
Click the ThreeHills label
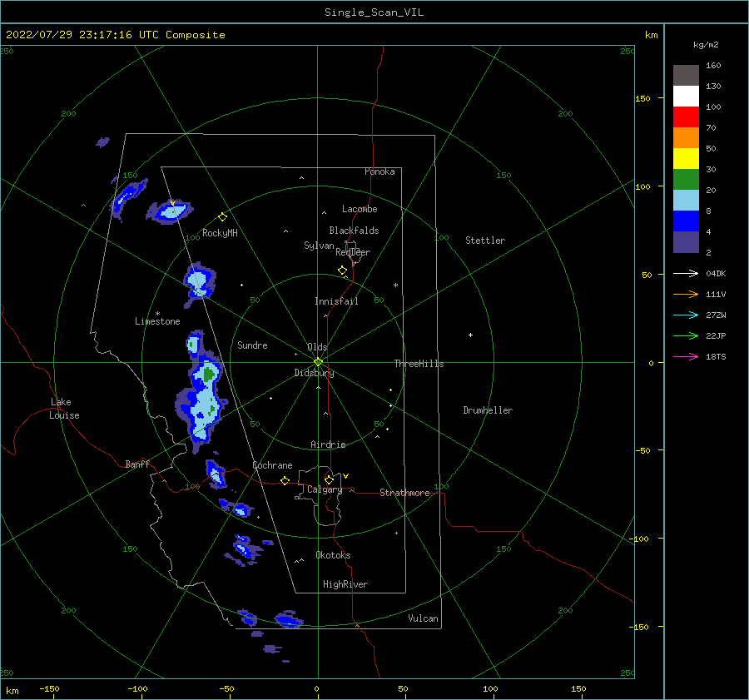(x=419, y=364)
